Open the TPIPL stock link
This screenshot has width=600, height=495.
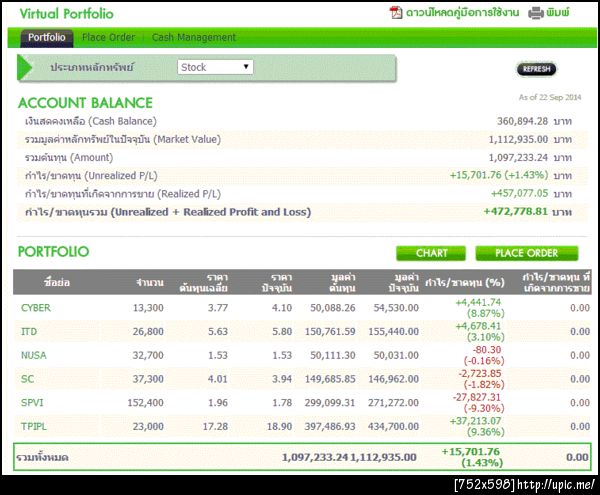(x=34, y=427)
